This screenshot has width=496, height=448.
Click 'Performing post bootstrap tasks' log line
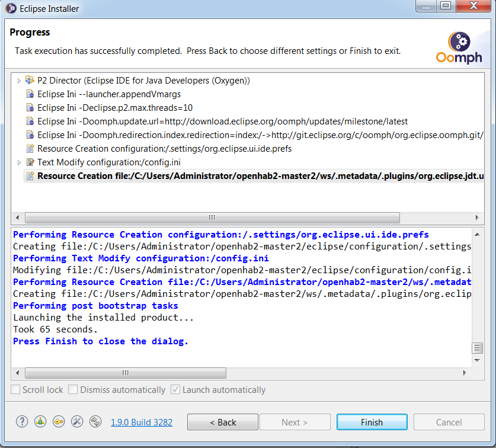click(x=95, y=306)
